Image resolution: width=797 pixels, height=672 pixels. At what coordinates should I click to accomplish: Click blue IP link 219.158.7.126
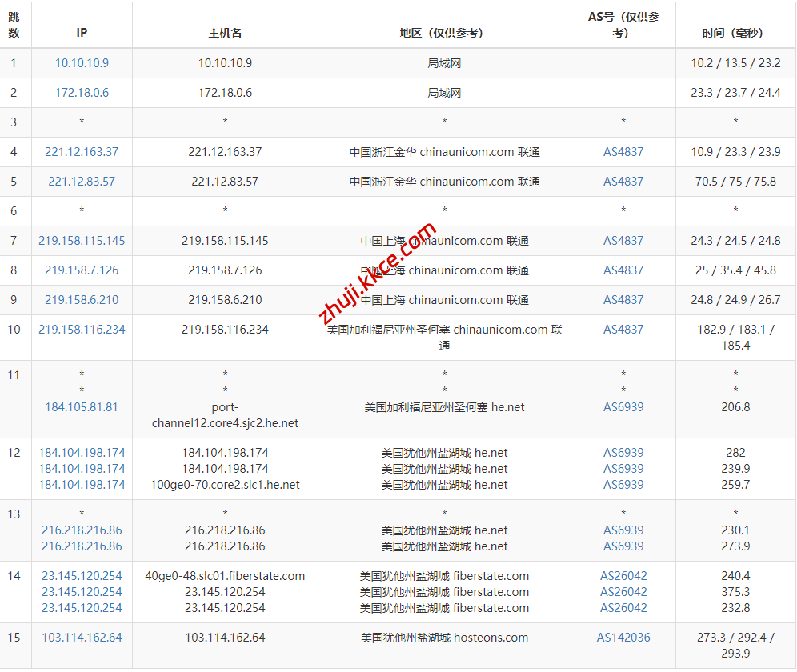coord(82,270)
